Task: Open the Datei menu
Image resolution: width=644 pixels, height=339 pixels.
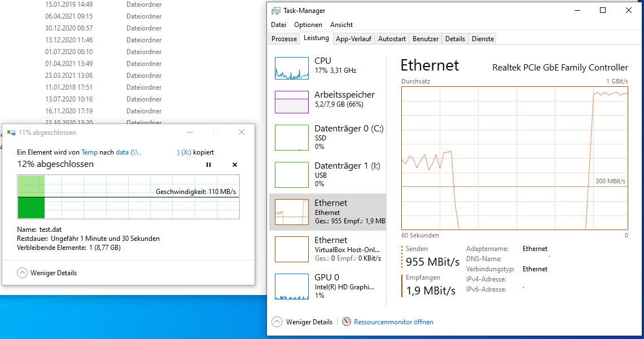Action: coord(278,25)
